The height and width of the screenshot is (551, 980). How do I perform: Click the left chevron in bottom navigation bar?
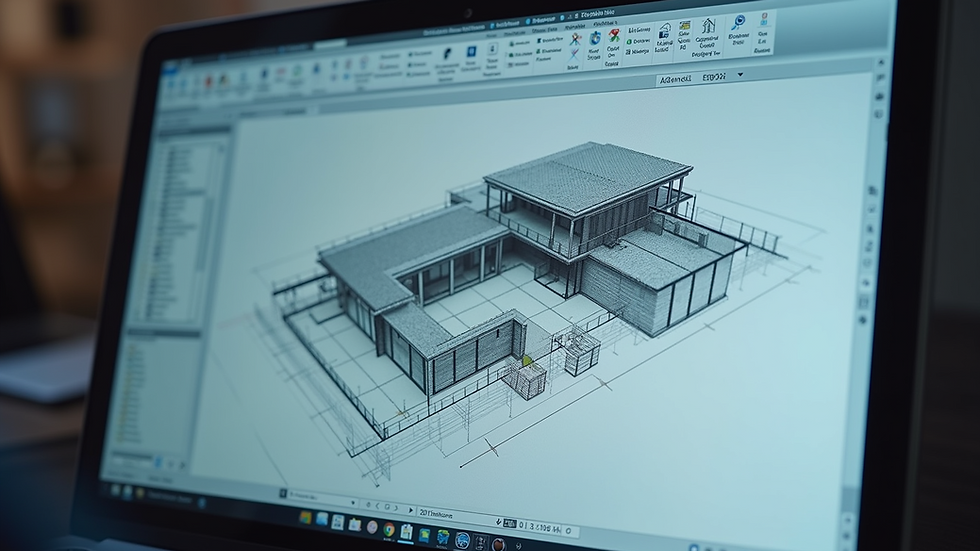(x=378, y=505)
